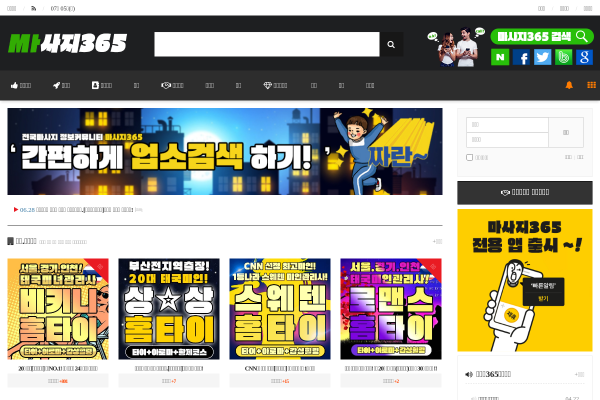This screenshot has height=400, width=600.
Task: Open the green 마사지365 검색 button
Action: tap(542, 36)
